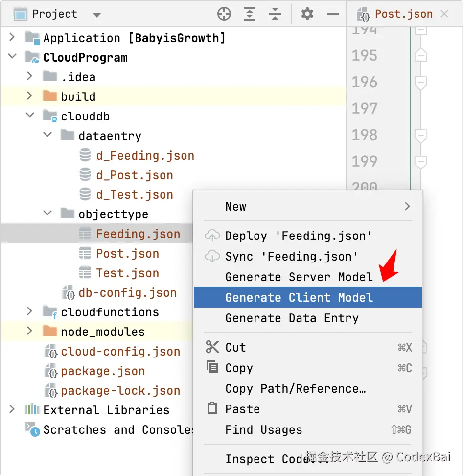The height and width of the screenshot is (476, 463).
Task: Close the Post.json tab
Action: tap(444, 14)
